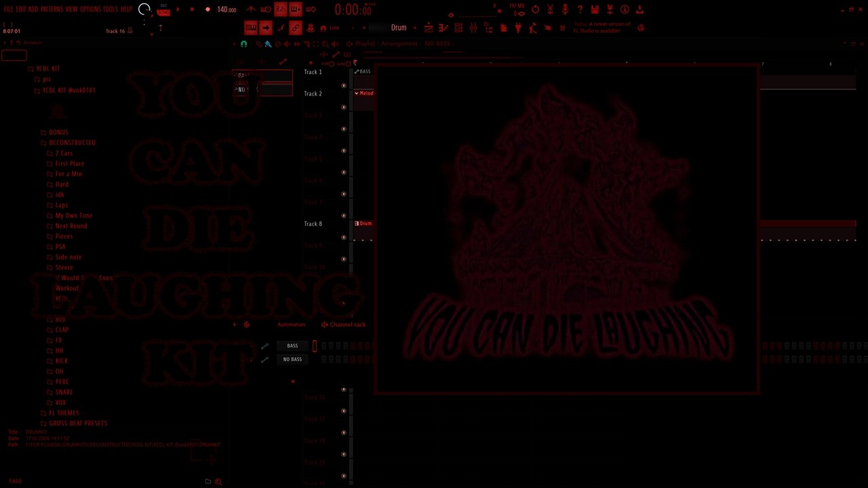Expand the FL THEMES folder
868x488 pixels.
click(x=64, y=413)
